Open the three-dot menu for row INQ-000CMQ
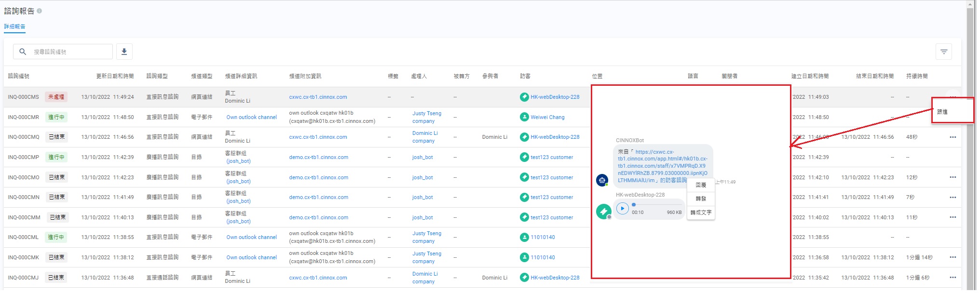Viewport: 980px width, 293px height. 953,137
